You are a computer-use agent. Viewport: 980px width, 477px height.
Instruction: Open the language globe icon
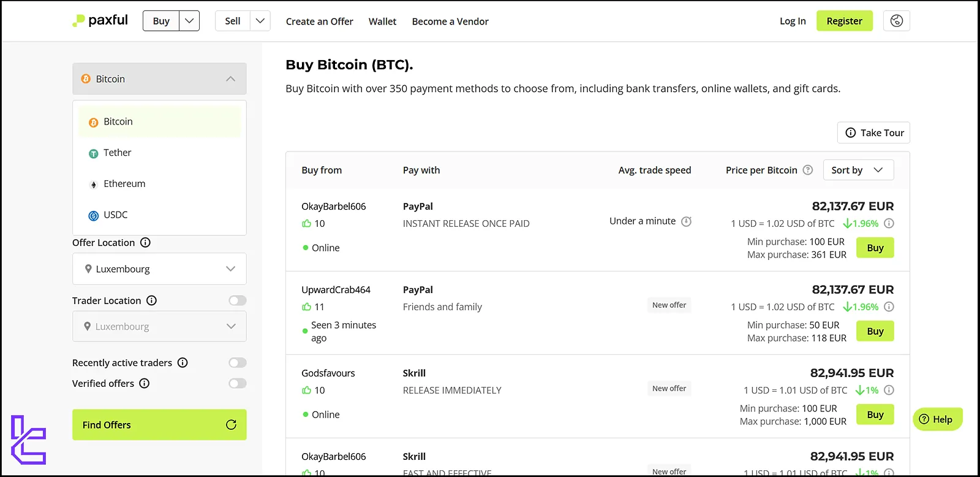click(x=897, y=21)
